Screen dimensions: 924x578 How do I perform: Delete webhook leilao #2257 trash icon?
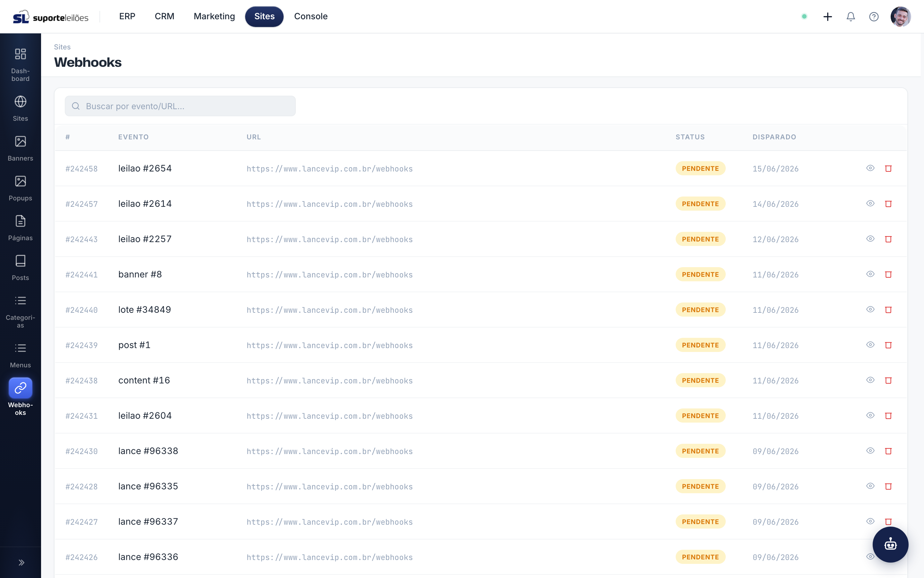888,239
